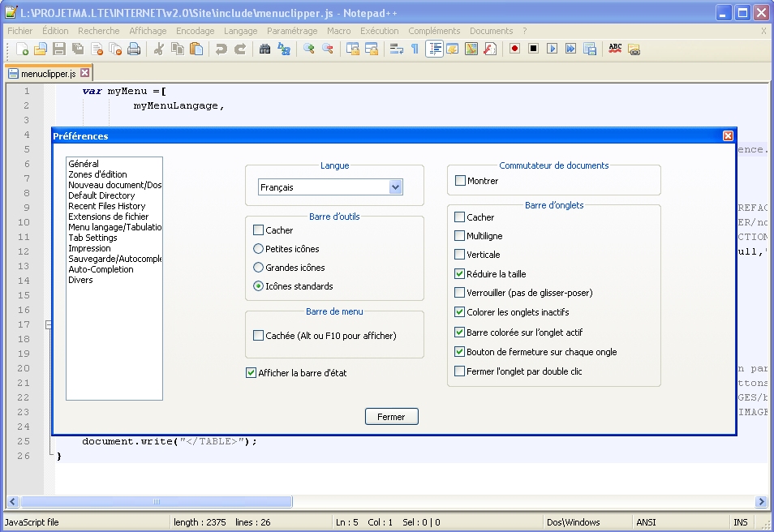Uncheck Afficher la barre d'état

pos(251,373)
